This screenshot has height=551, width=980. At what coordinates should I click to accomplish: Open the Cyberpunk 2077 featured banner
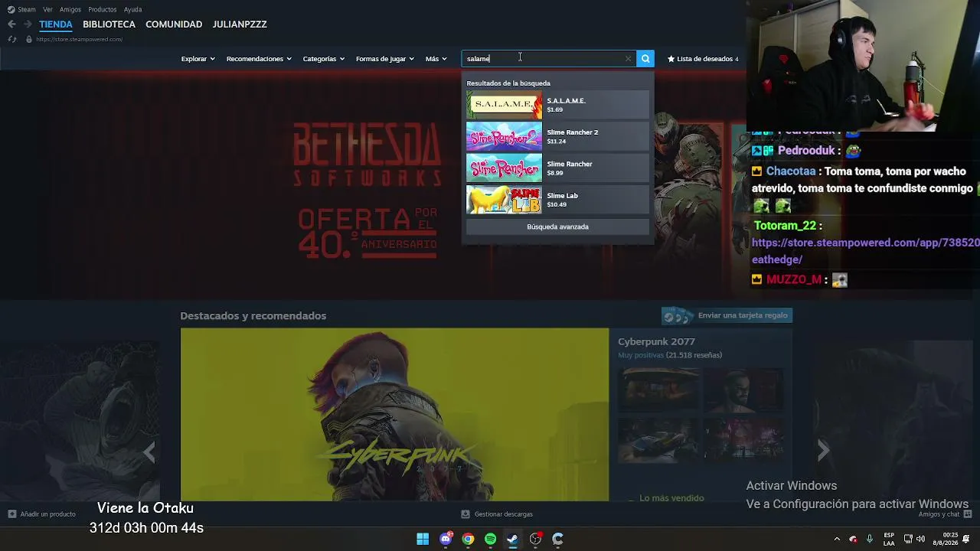click(394, 415)
